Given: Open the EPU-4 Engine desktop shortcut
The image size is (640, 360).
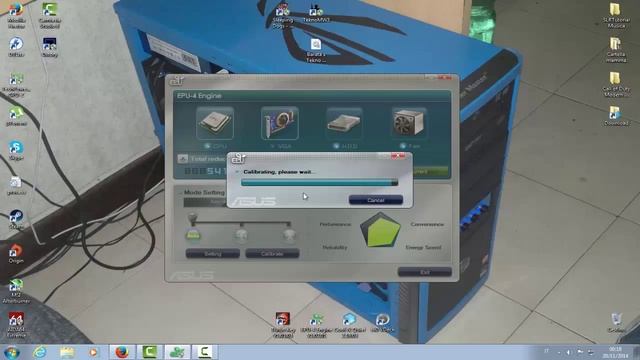Looking at the screenshot, I should tap(316, 326).
